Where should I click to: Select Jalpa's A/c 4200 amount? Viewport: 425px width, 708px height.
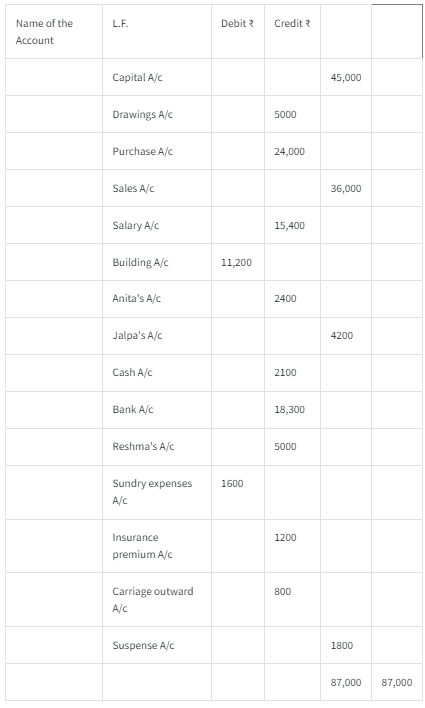(x=341, y=336)
